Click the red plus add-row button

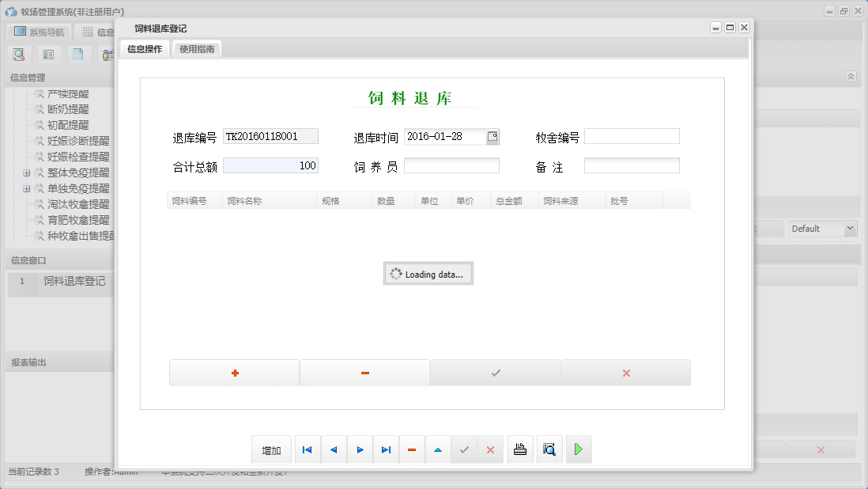(235, 373)
